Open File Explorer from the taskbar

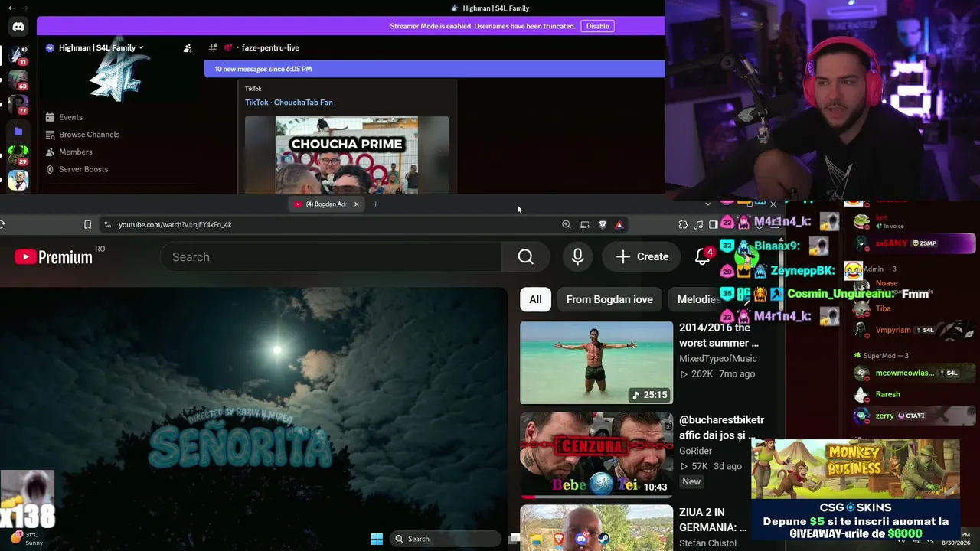(537, 540)
